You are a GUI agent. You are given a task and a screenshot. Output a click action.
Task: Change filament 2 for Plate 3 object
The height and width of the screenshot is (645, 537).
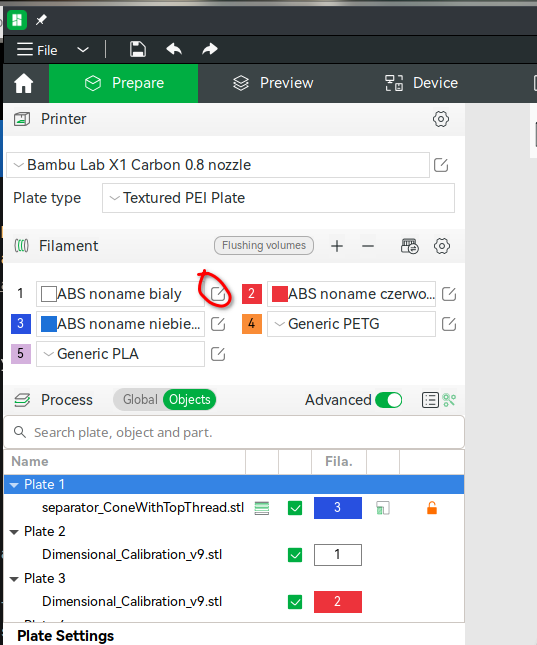338,602
